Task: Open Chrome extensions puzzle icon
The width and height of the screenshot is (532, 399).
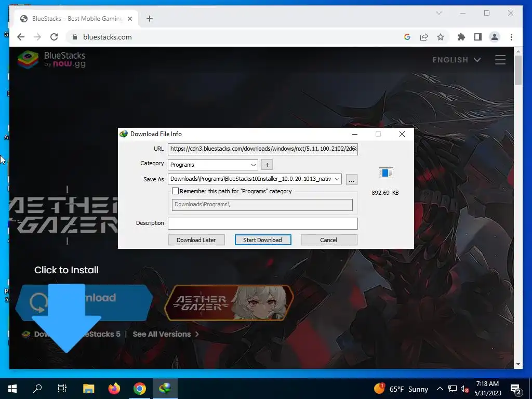Action: [461, 37]
